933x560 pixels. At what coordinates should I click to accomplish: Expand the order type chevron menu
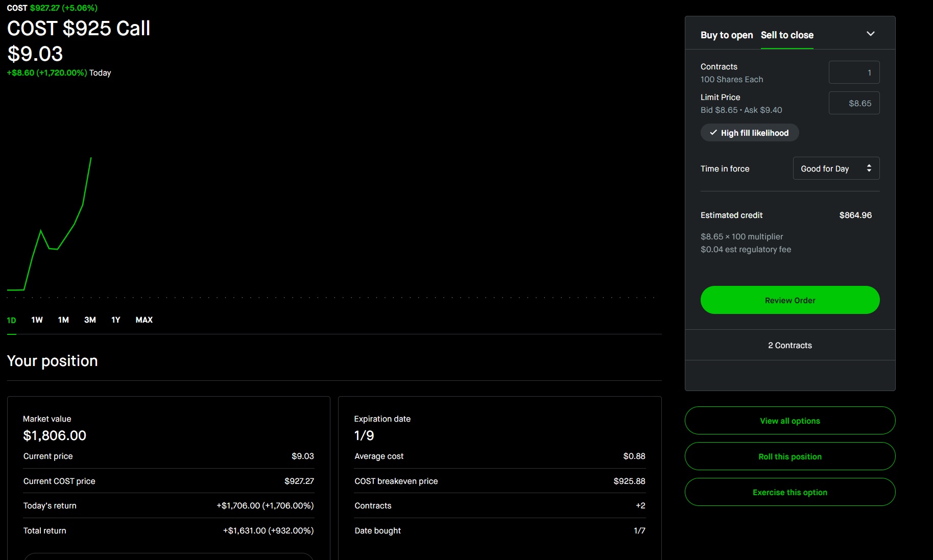[x=871, y=34]
